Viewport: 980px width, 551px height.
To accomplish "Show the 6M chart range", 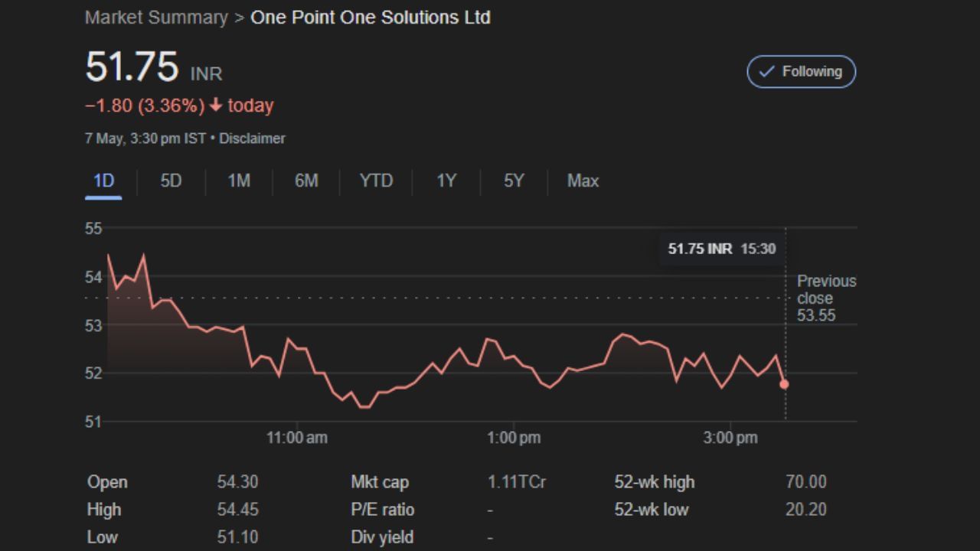I will click(x=306, y=181).
